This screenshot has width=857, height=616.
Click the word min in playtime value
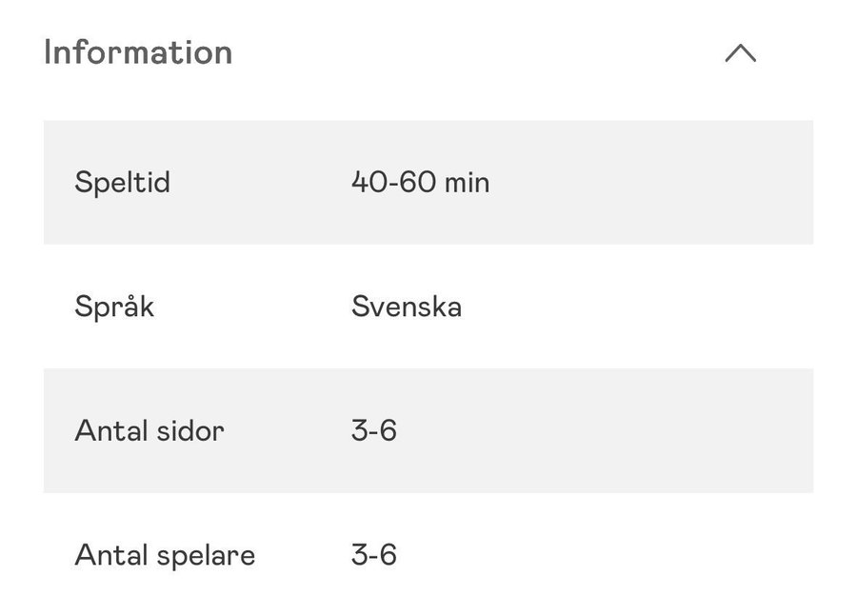pyautogui.click(x=467, y=182)
